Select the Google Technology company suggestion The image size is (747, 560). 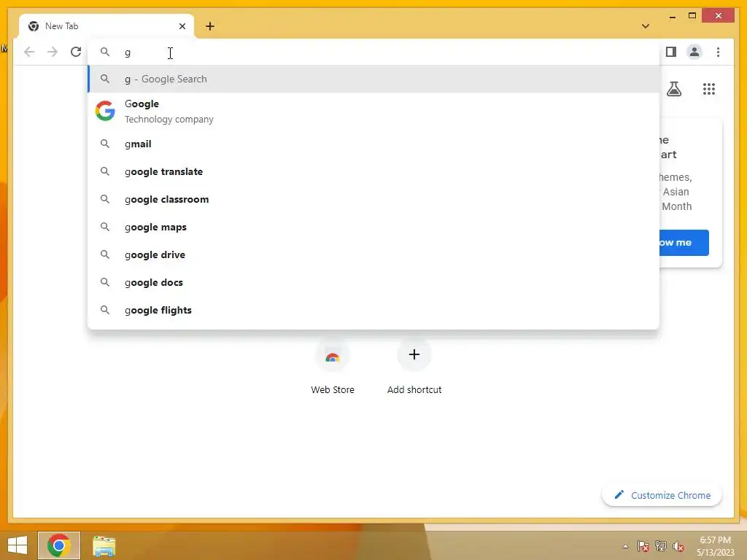(x=374, y=112)
